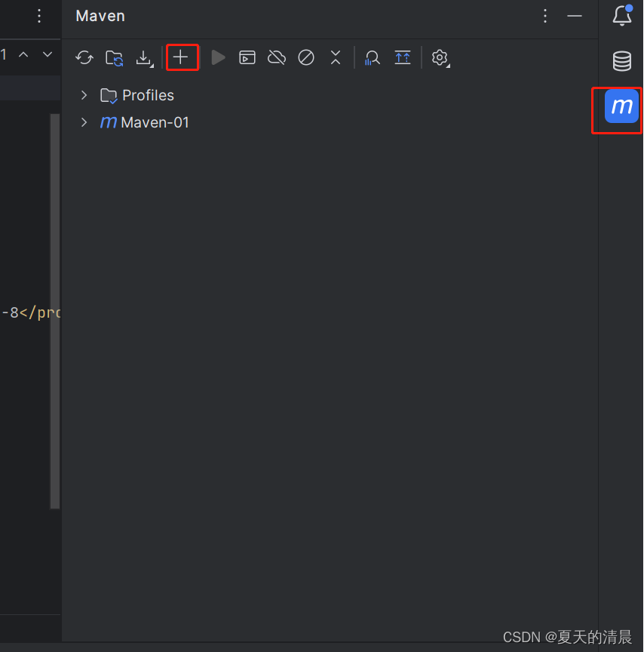
Task: Execute Maven goal icon
Action: [x=247, y=57]
